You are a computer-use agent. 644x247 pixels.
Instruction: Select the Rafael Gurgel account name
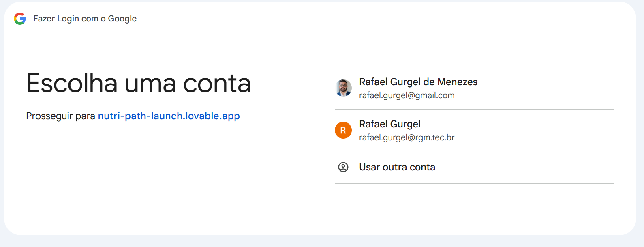coord(389,124)
